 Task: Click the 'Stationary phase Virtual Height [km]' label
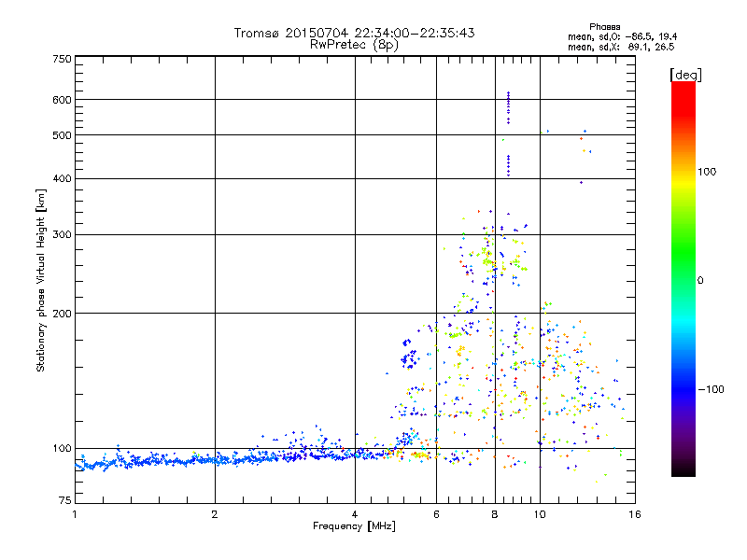click(x=41, y=280)
